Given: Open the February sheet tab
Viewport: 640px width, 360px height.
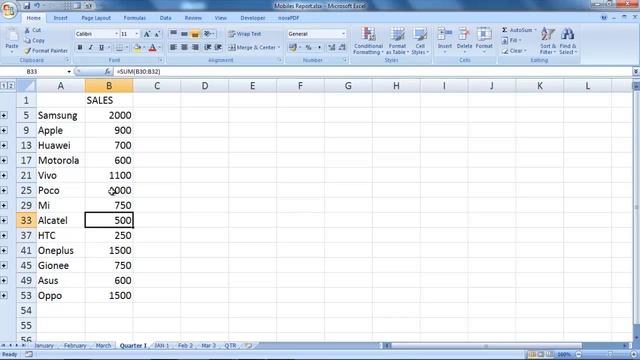Looking at the screenshot, I should point(75,346).
